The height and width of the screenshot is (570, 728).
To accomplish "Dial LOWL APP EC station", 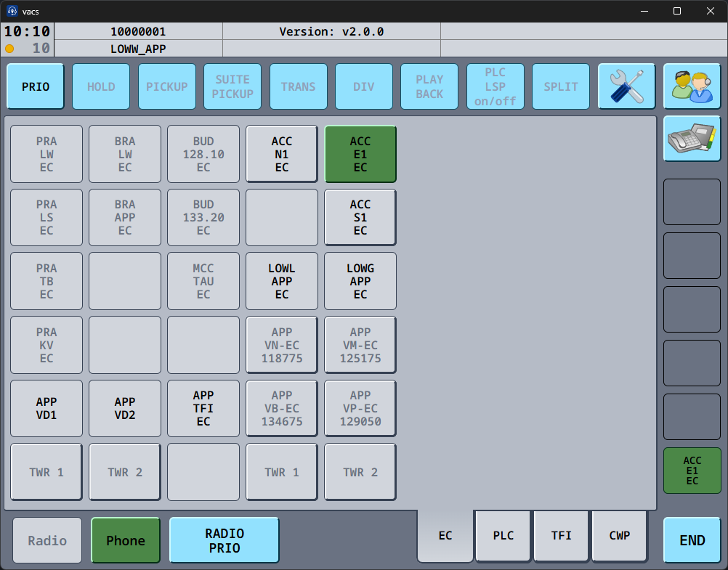I will click(282, 281).
